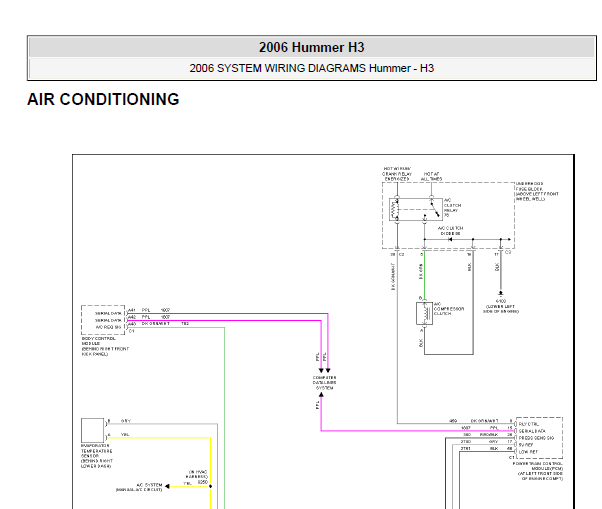Click the PCM 'SERIAL DATA' pin label
Viewport: 602px width, 509px height.
pos(532,431)
